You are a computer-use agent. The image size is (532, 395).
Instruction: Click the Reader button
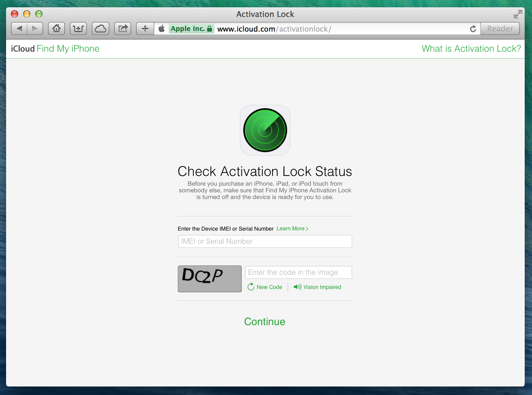(x=500, y=29)
